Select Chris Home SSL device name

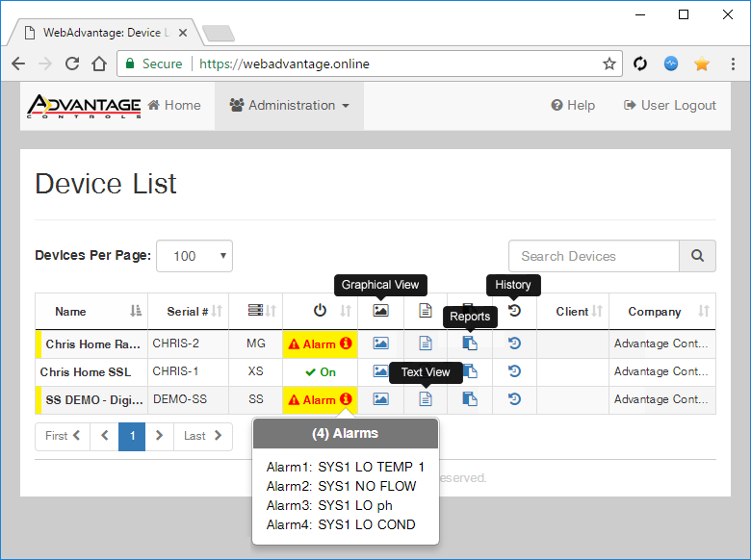point(86,372)
